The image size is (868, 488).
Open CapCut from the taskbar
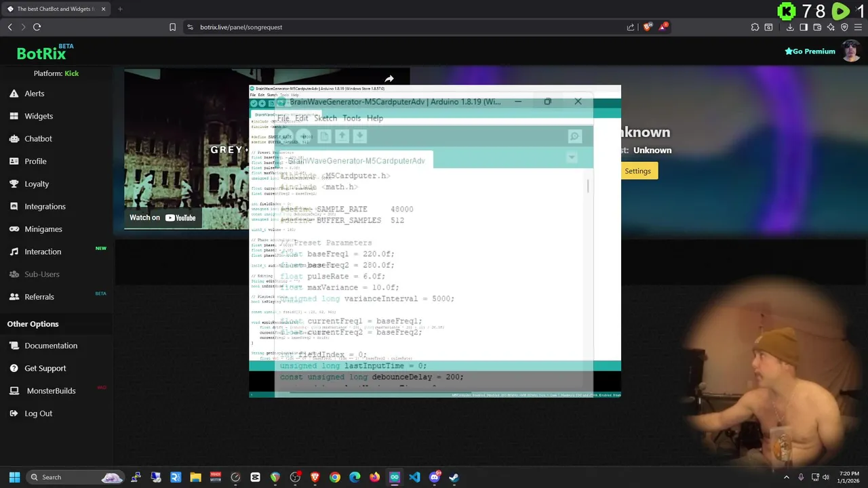(255, 477)
